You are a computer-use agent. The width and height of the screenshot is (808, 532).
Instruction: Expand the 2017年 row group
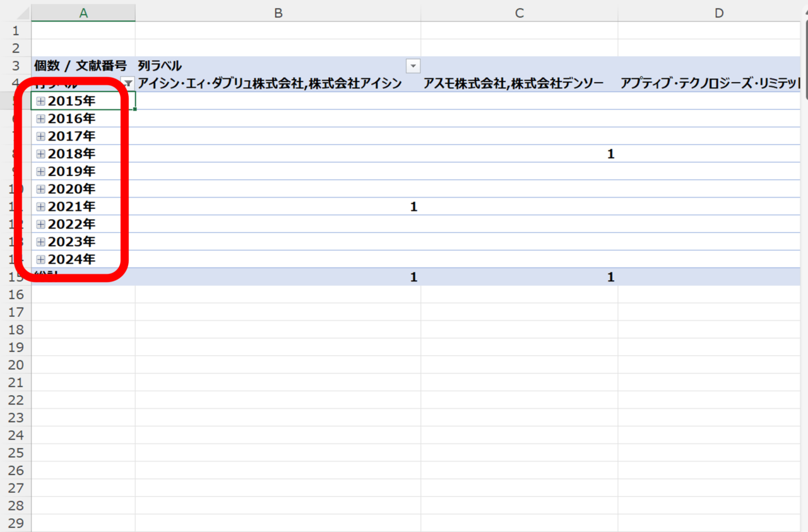(41, 136)
